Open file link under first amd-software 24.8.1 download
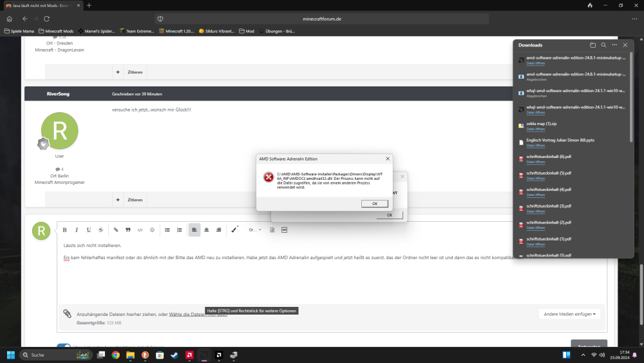This screenshot has width=644, height=363. tap(536, 63)
